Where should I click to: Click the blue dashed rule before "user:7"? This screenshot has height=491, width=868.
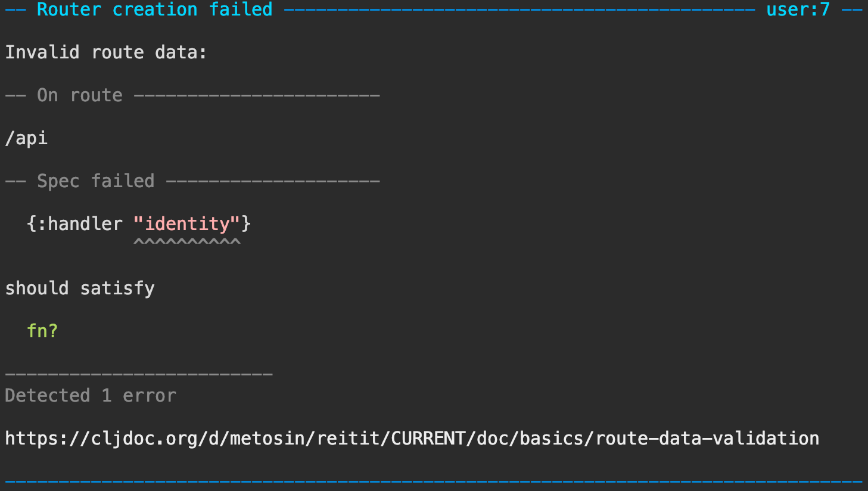point(519,10)
